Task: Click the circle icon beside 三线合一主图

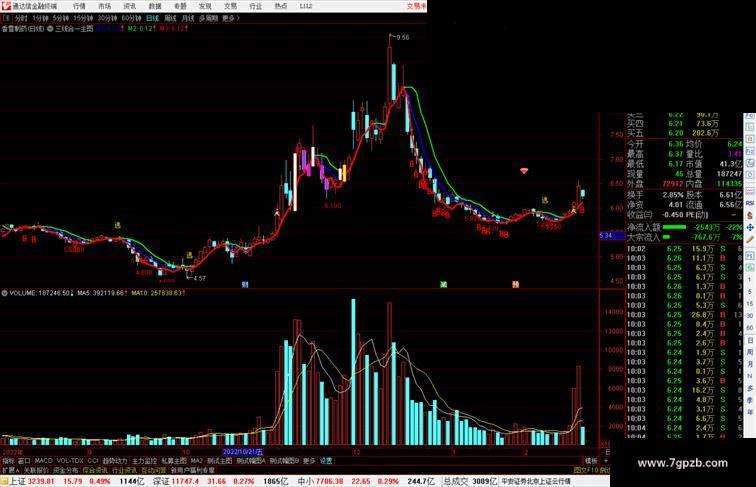Action: (50, 29)
